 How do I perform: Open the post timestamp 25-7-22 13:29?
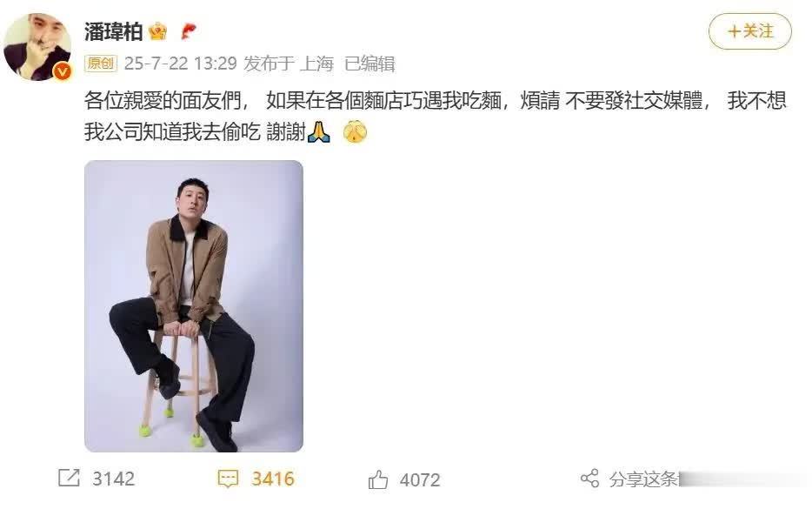180,64
